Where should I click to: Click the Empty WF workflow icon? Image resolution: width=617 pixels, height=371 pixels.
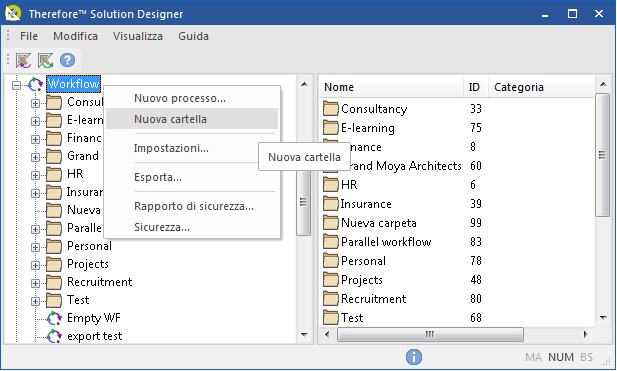tap(54, 318)
